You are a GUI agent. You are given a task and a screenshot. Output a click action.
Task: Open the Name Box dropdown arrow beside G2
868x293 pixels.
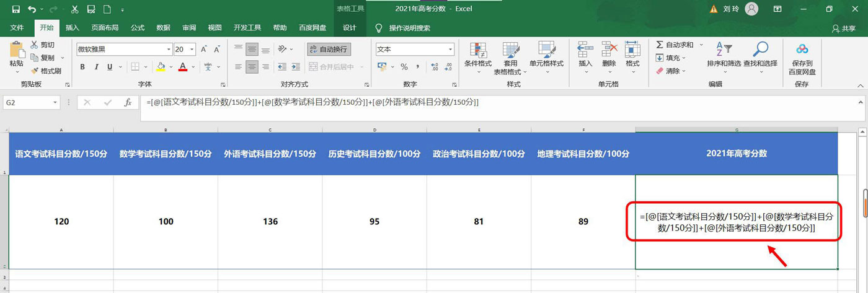55,103
